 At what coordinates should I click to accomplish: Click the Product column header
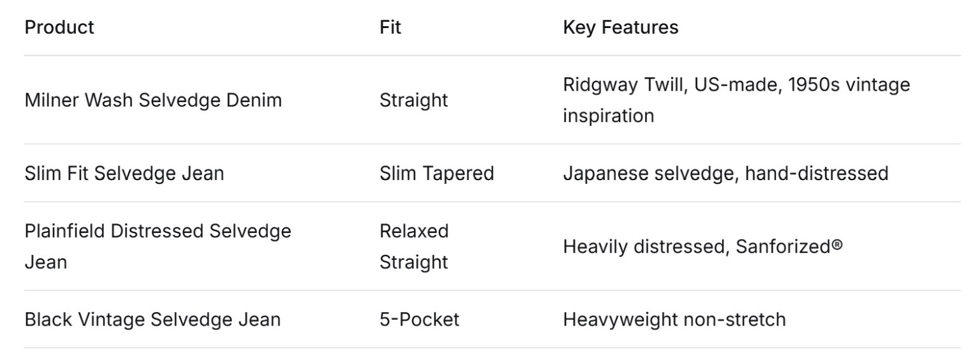pos(59,27)
